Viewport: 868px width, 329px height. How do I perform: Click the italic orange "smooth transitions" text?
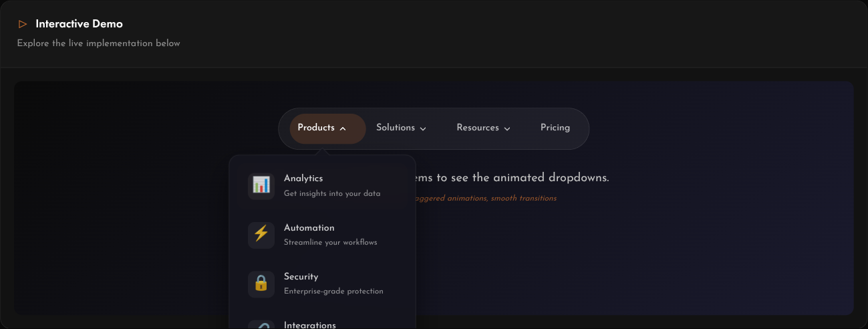pyautogui.click(x=524, y=198)
